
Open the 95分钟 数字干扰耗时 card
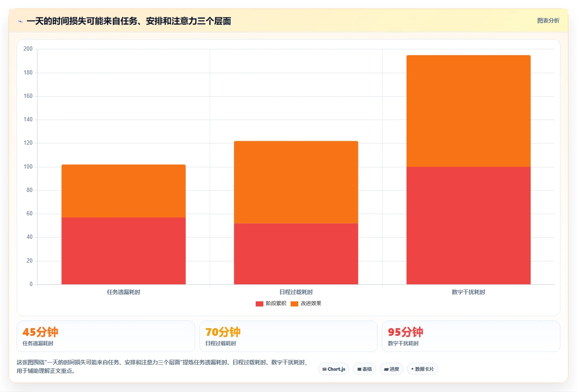click(471, 336)
